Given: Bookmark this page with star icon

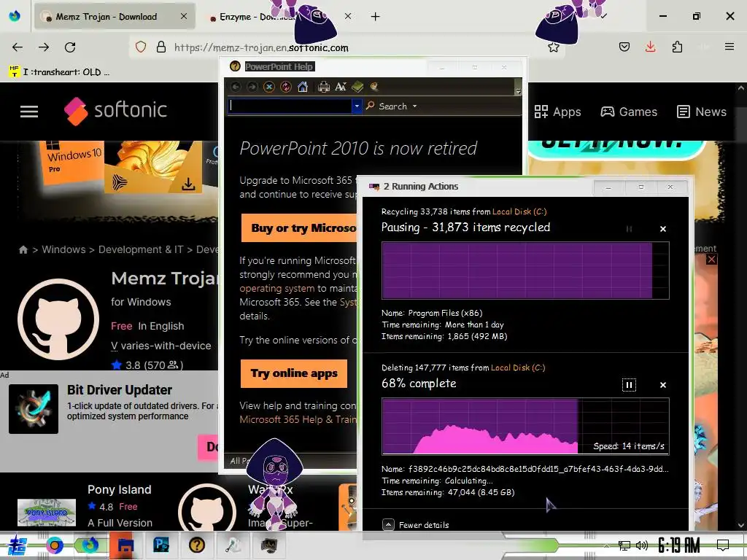Looking at the screenshot, I should [553, 47].
